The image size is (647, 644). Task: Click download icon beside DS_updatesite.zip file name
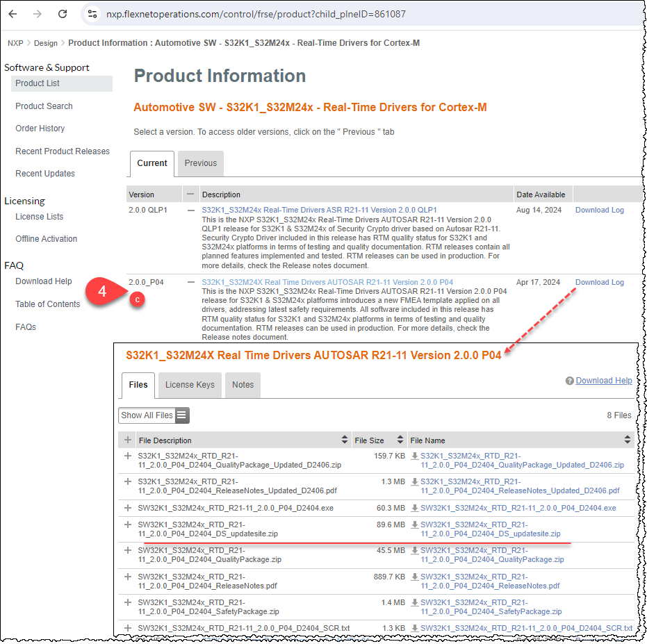coord(415,526)
